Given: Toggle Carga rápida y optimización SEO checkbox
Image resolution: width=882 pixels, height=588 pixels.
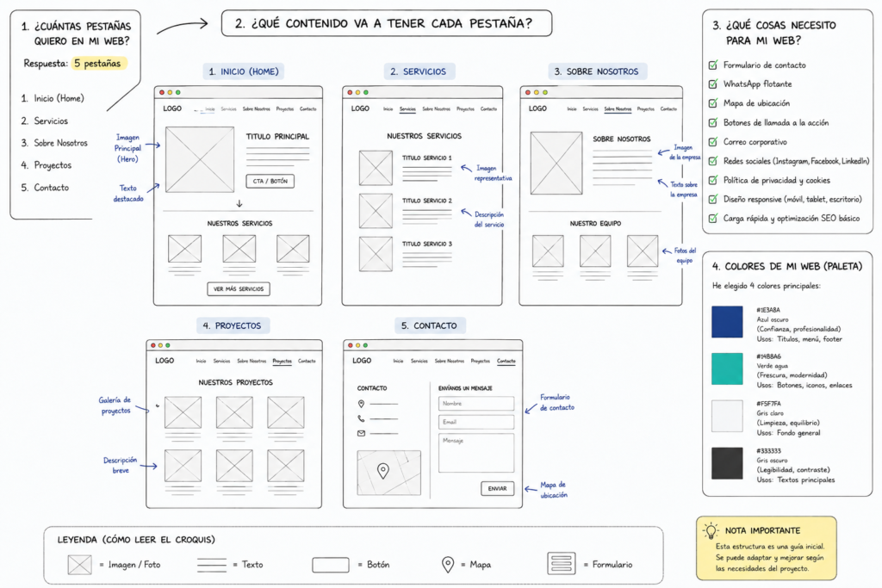Looking at the screenshot, I should (x=712, y=218).
